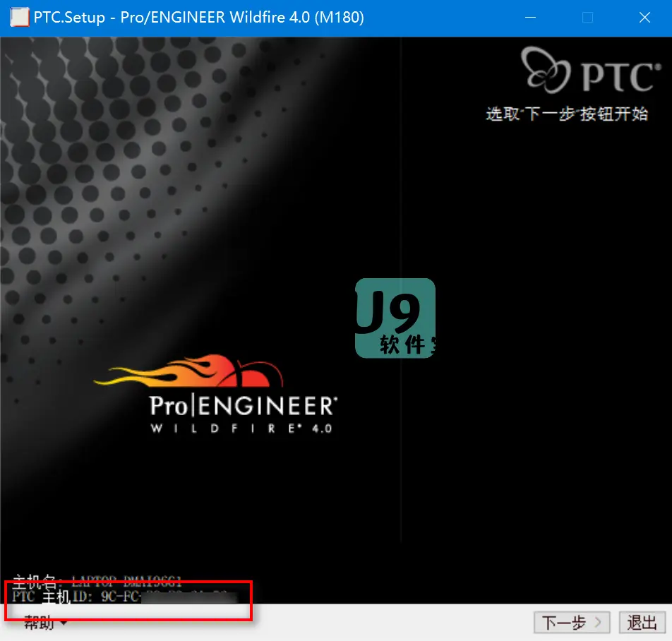Click the J9 软件 watermark badge
The image size is (672, 641).
(395, 318)
